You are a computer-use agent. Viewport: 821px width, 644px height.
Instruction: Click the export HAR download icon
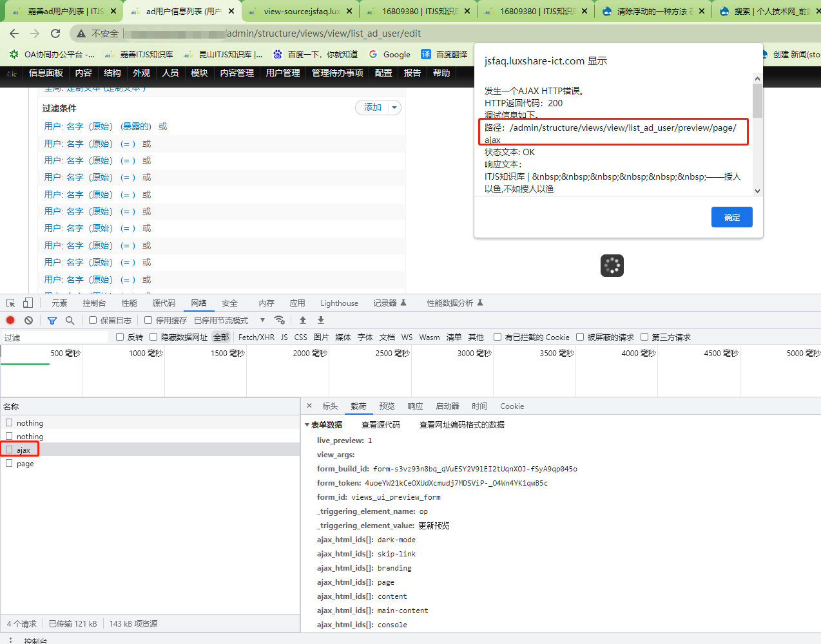click(x=321, y=320)
